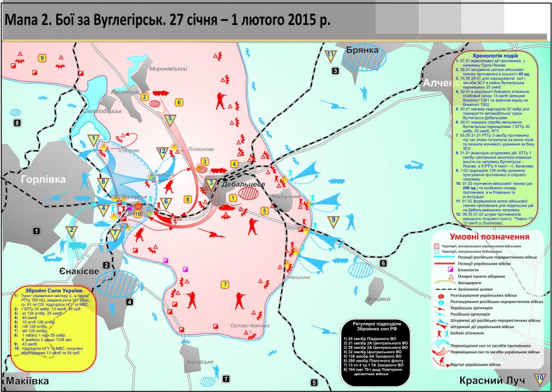Click triangle marker 10 by Красний Луч

pos(540,377)
